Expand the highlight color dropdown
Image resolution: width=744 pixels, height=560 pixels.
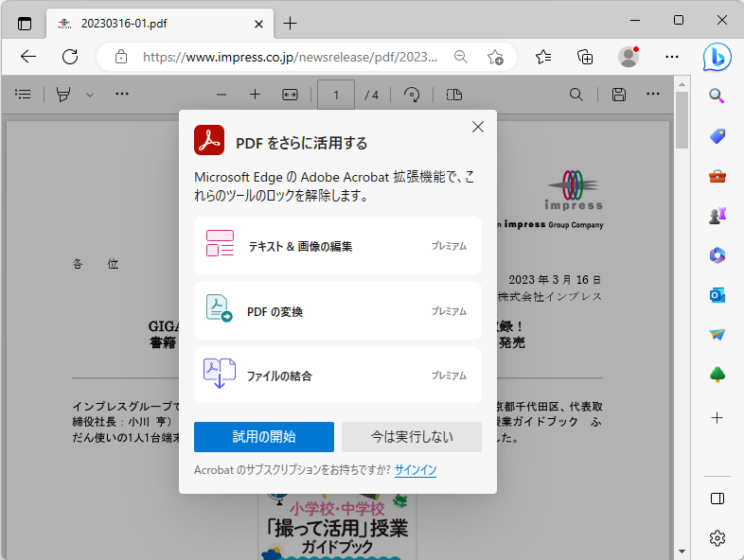90,95
